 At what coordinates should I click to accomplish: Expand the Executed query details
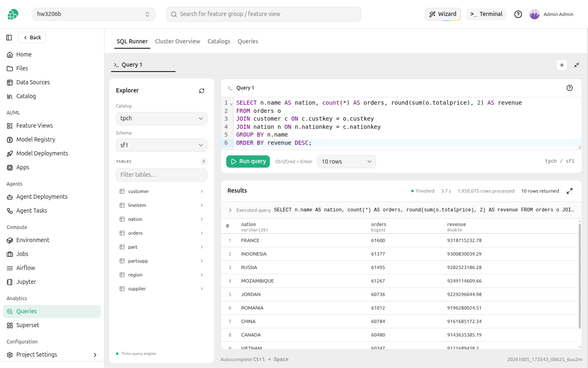tap(230, 210)
